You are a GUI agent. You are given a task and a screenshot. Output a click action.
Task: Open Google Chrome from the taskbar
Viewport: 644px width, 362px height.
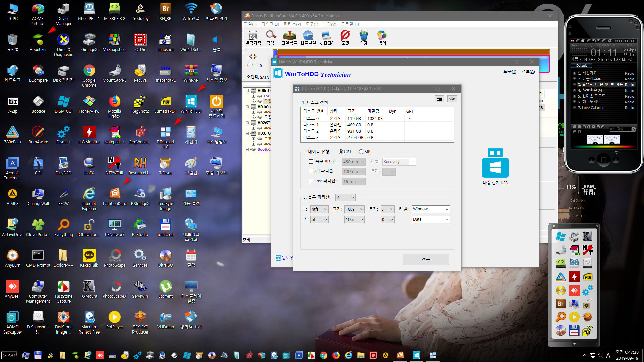tap(323, 355)
